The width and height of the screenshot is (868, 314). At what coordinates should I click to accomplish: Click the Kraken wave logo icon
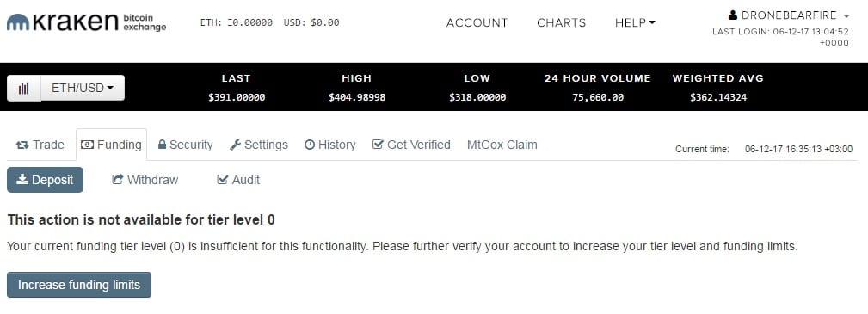[18, 22]
